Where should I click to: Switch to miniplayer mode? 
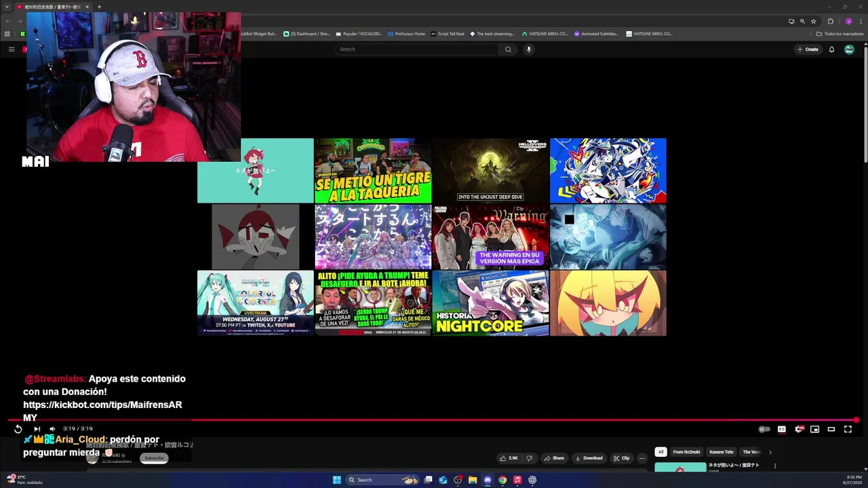point(814,429)
